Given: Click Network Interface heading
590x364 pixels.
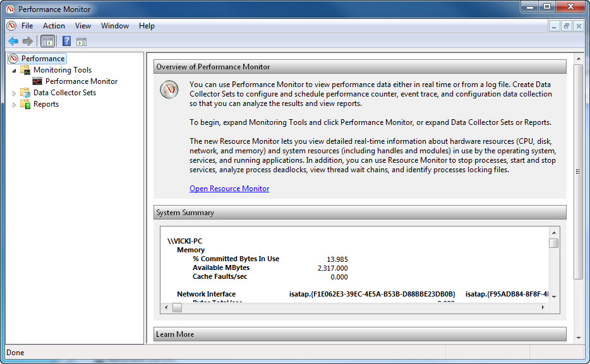Looking at the screenshot, I should pos(206,294).
